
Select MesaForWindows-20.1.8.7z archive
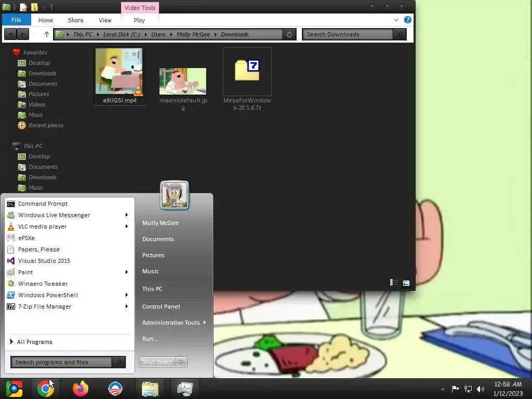click(x=247, y=79)
